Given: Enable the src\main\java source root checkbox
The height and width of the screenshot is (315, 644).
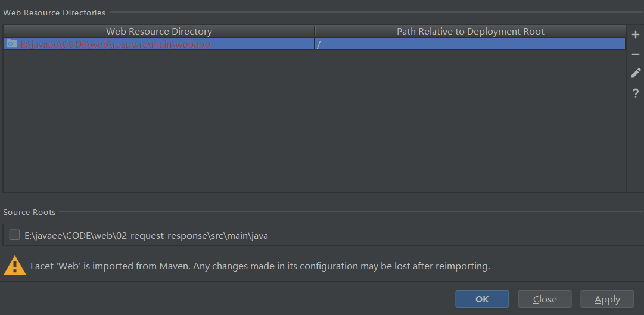Looking at the screenshot, I should tap(14, 235).
